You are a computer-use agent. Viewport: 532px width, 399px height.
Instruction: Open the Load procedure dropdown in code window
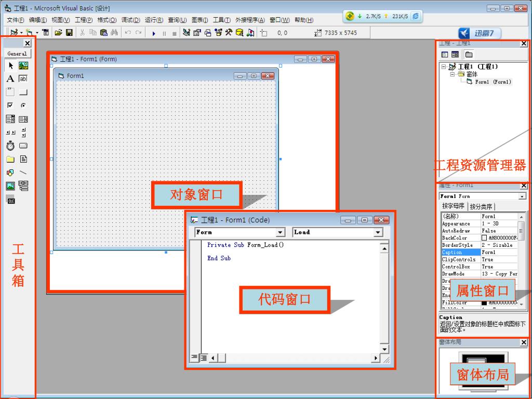pyautogui.click(x=378, y=232)
